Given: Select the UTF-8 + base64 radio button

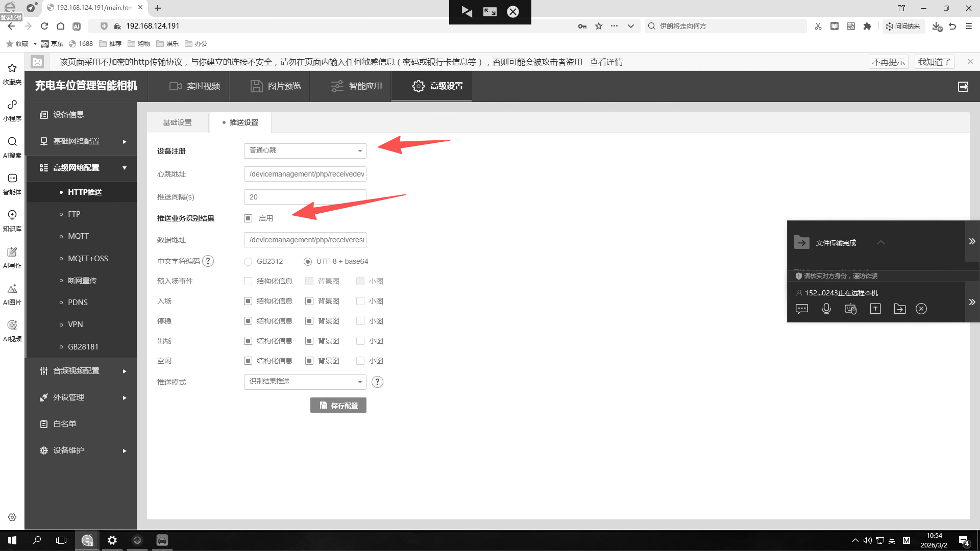Looking at the screenshot, I should (308, 262).
